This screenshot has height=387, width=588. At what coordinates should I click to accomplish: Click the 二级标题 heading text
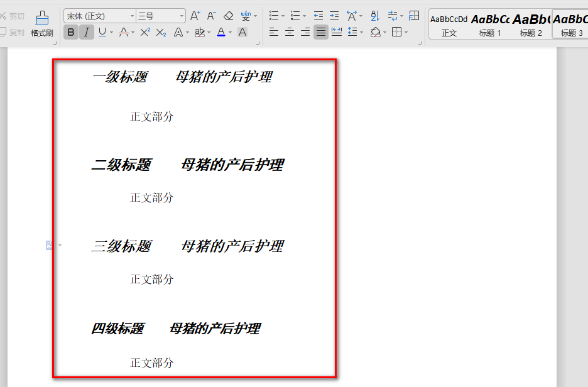pos(121,165)
